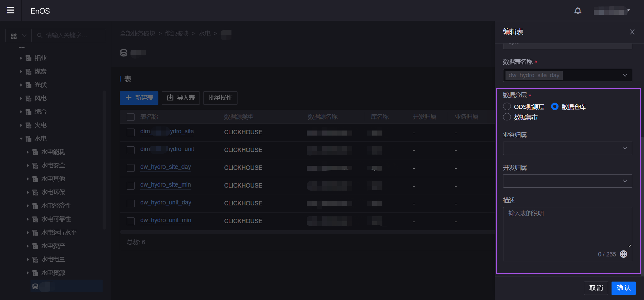Open the 数据表名称 dropdown

tap(567, 75)
